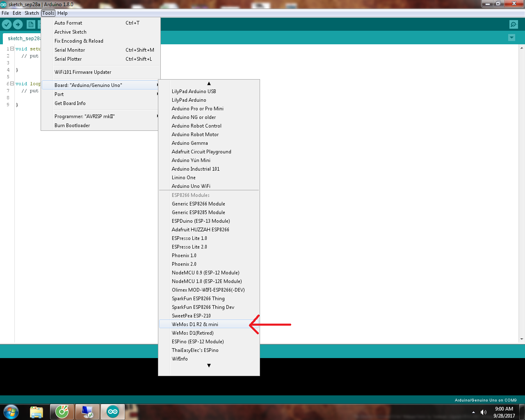Choose Arduino Yún Mini
This screenshot has height=420, width=525.
pyautogui.click(x=209, y=160)
